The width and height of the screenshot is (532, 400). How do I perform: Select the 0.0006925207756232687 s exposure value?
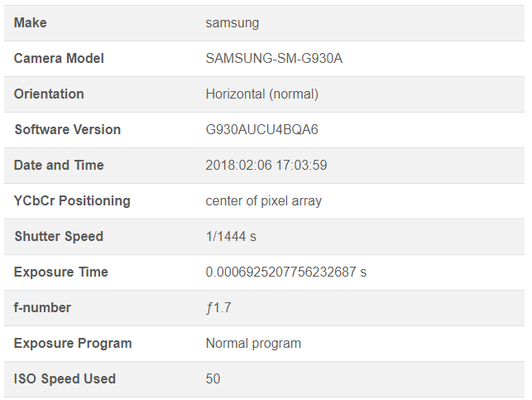pyautogui.click(x=285, y=272)
